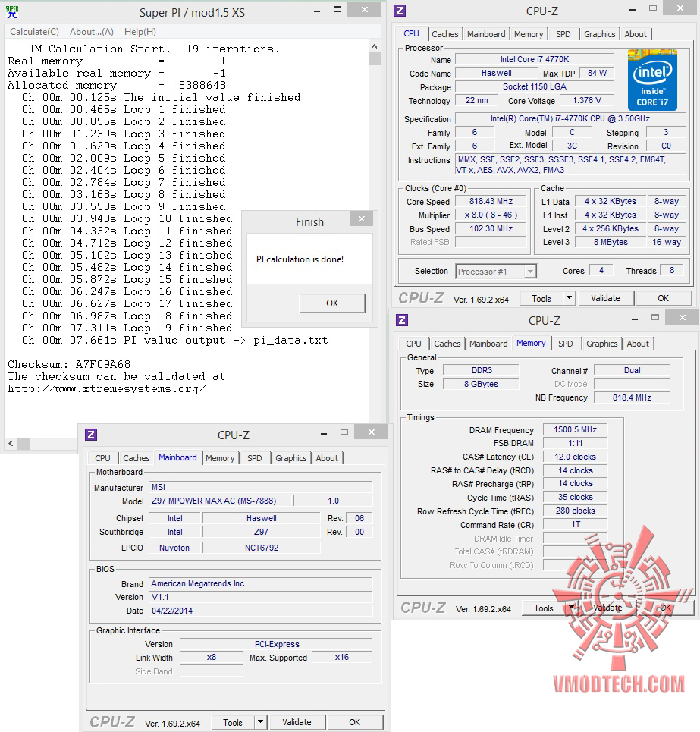Click the CAS# Latency 12.0 clocks value

pos(576,457)
